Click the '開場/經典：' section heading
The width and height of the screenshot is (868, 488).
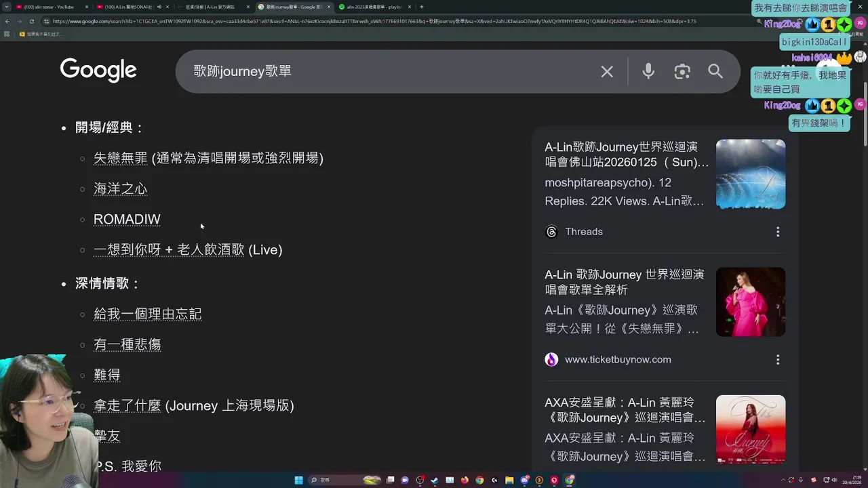(110, 127)
